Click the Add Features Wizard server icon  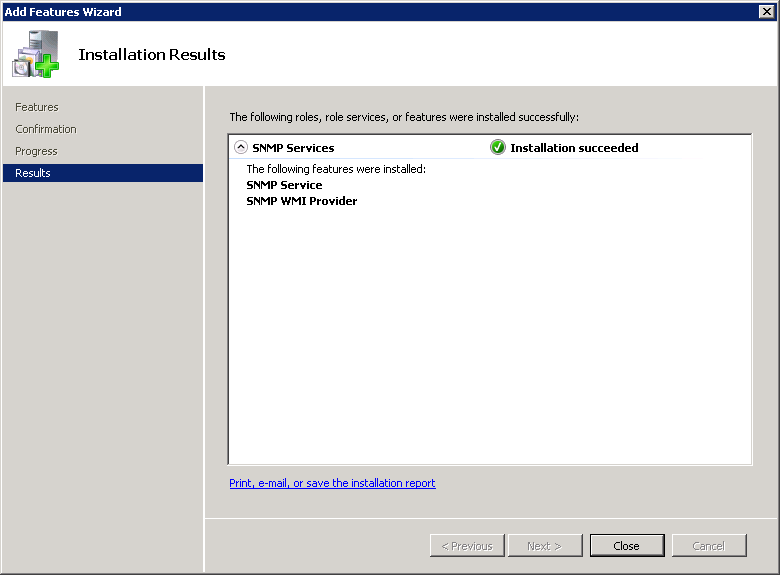pos(35,54)
